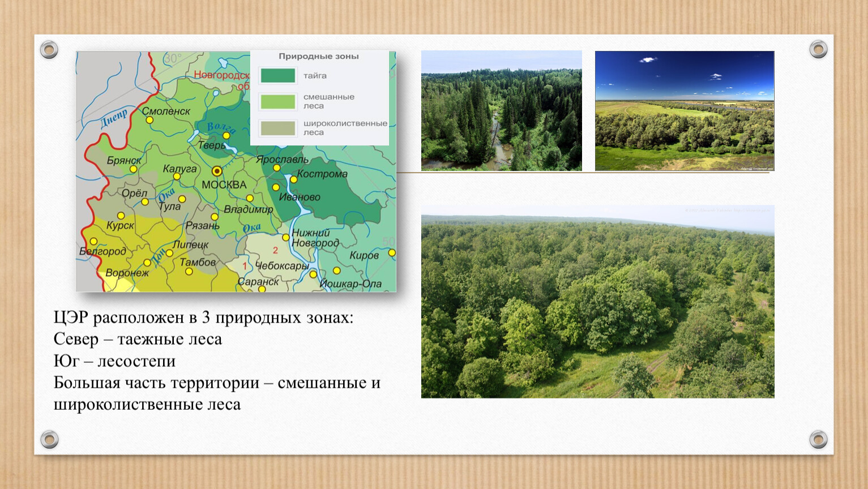Click the Нижний Новгород city dot
The width and height of the screenshot is (868, 489).
pyautogui.click(x=286, y=238)
